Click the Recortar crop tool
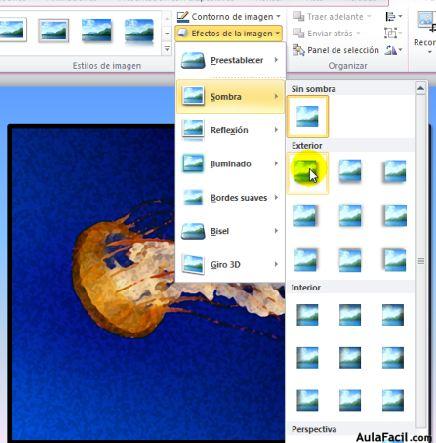436x443 pixels. tap(425, 32)
